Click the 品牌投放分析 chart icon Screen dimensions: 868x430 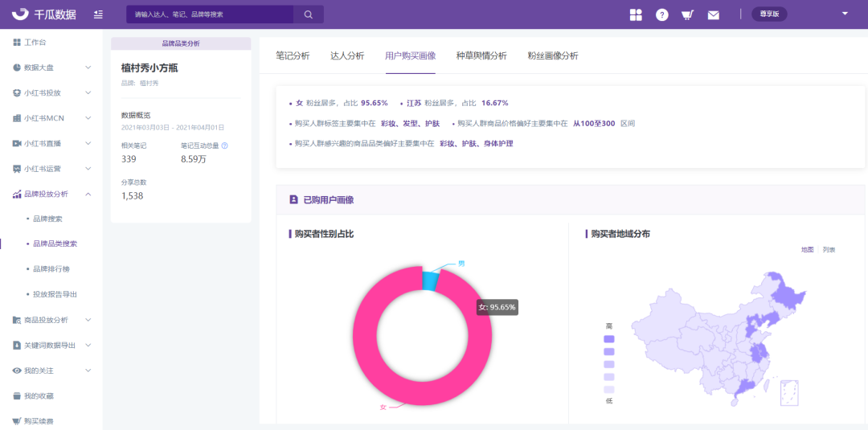click(x=17, y=194)
